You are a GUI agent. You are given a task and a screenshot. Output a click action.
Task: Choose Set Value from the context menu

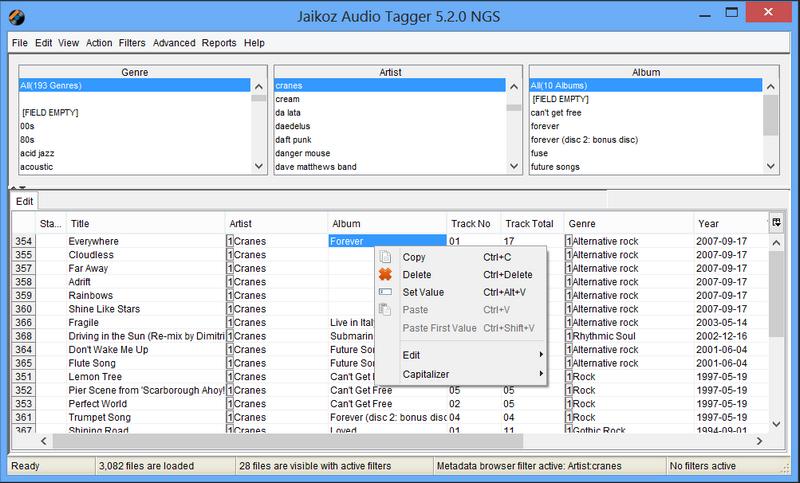tap(461, 292)
